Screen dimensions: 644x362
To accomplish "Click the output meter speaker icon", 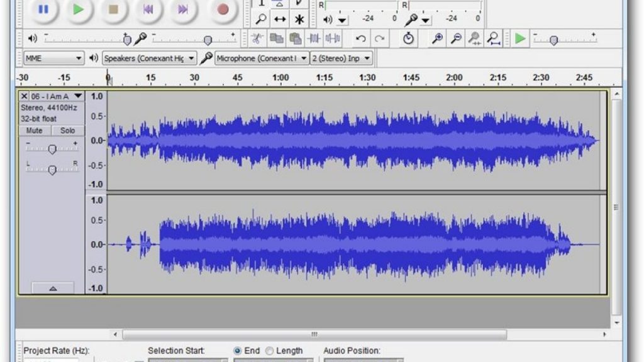I will [328, 19].
